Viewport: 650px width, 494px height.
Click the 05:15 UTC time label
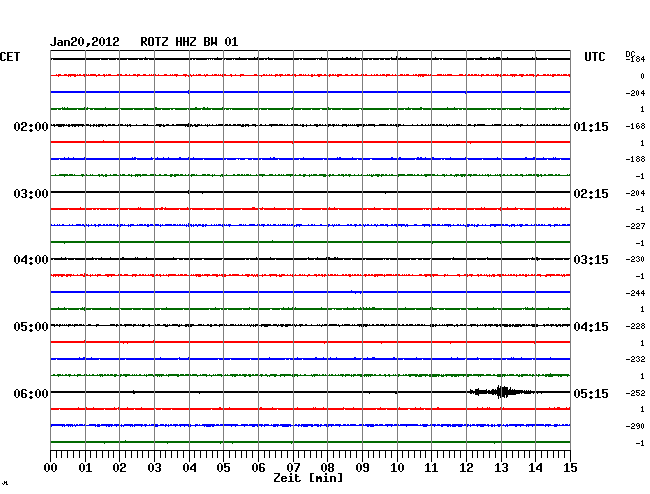[591, 393]
